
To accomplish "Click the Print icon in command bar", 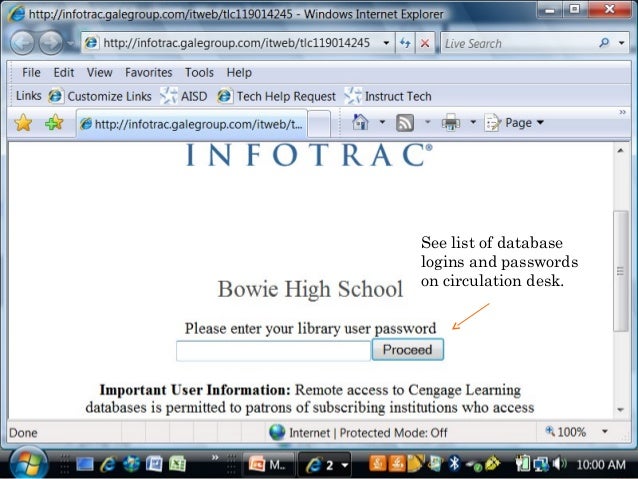I will tap(451, 122).
